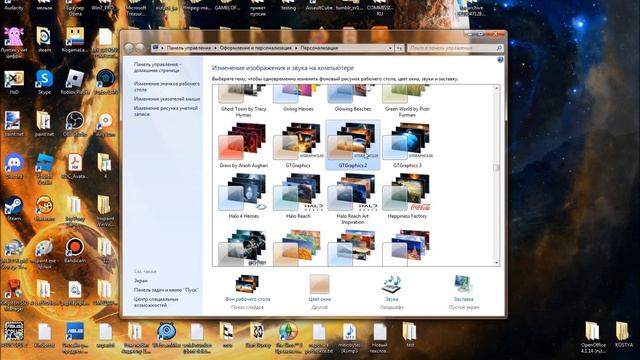The height and width of the screenshot is (360, 640).
Task: Select the GTGraphics theme
Action: (x=298, y=145)
